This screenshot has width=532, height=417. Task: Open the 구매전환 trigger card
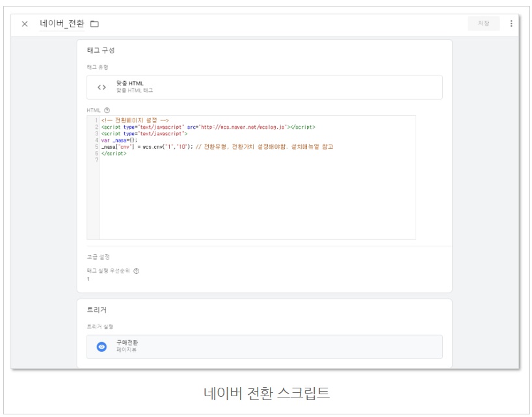pos(264,347)
